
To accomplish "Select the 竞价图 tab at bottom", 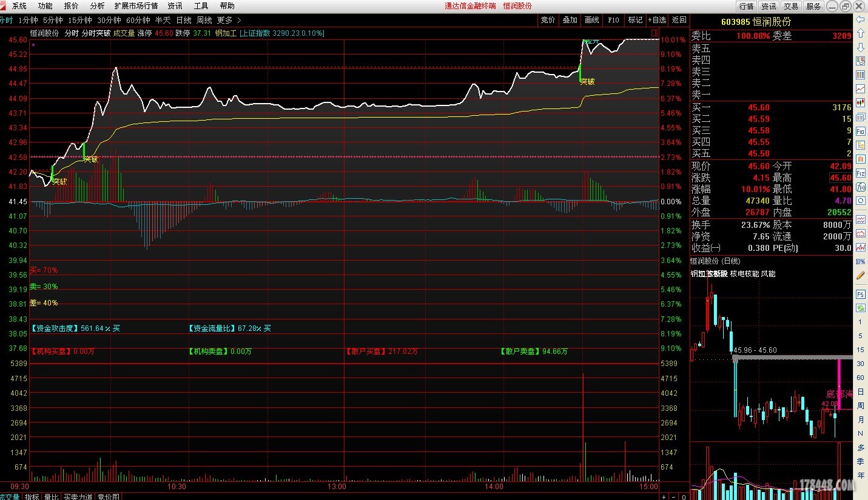I will point(108,496).
